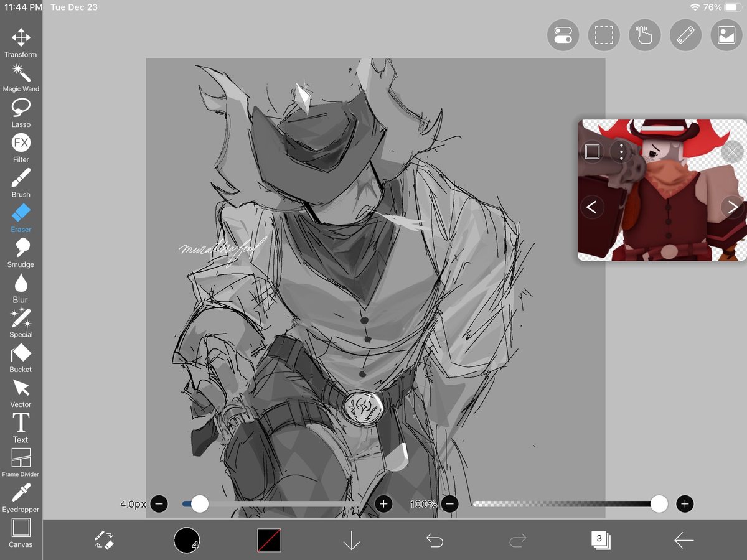Undo the last stroke
The image size is (747, 560).
[x=435, y=540]
